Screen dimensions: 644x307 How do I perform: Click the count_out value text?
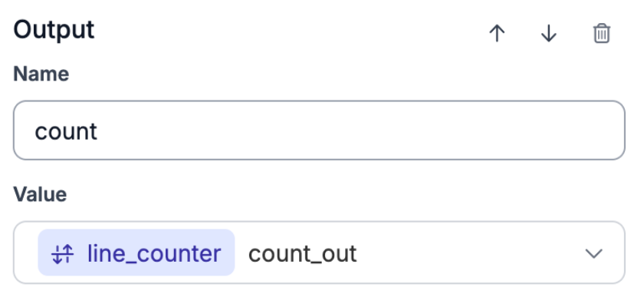click(303, 253)
